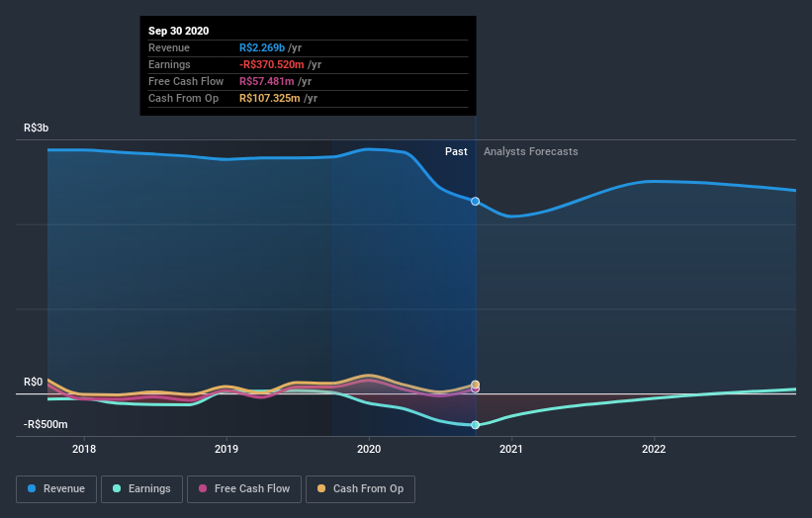Click the R$0 y-axis label
Image resolution: width=812 pixels, height=518 pixels.
click(34, 382)
